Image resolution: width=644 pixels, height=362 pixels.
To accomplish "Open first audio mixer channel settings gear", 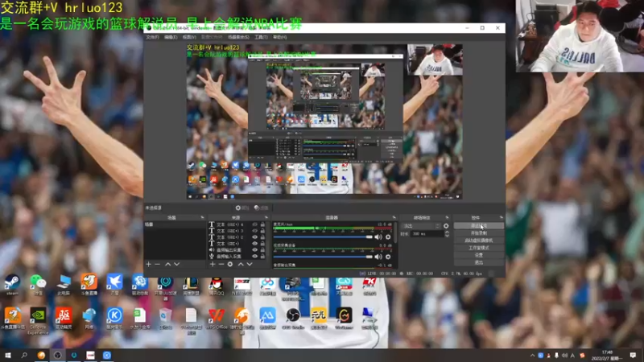I will click(x=388, y=237).
